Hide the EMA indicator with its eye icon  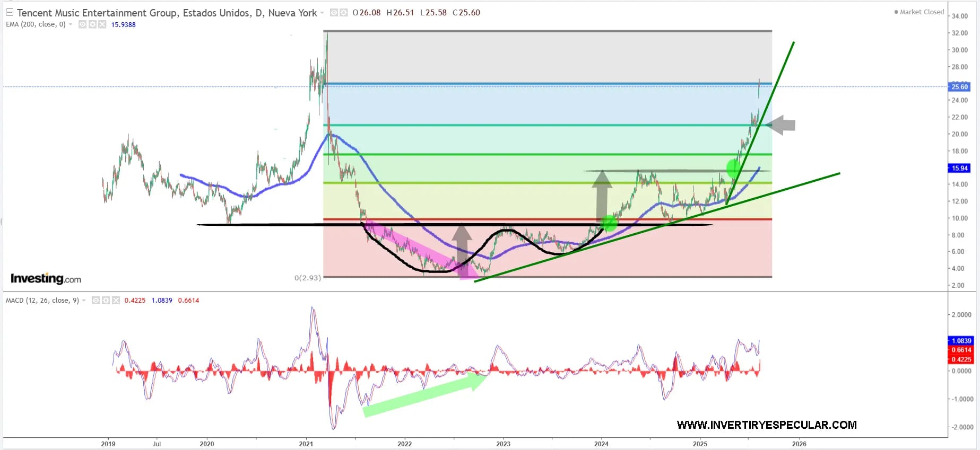[83, 24]
